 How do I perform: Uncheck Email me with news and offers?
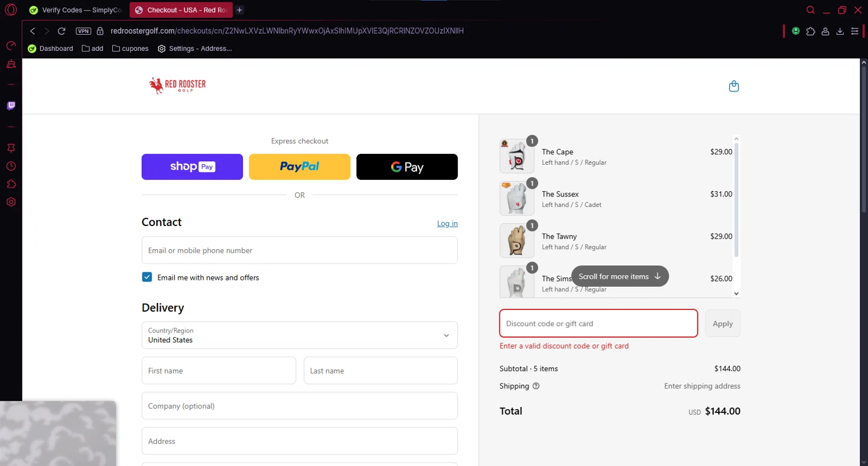coord(147,278)
